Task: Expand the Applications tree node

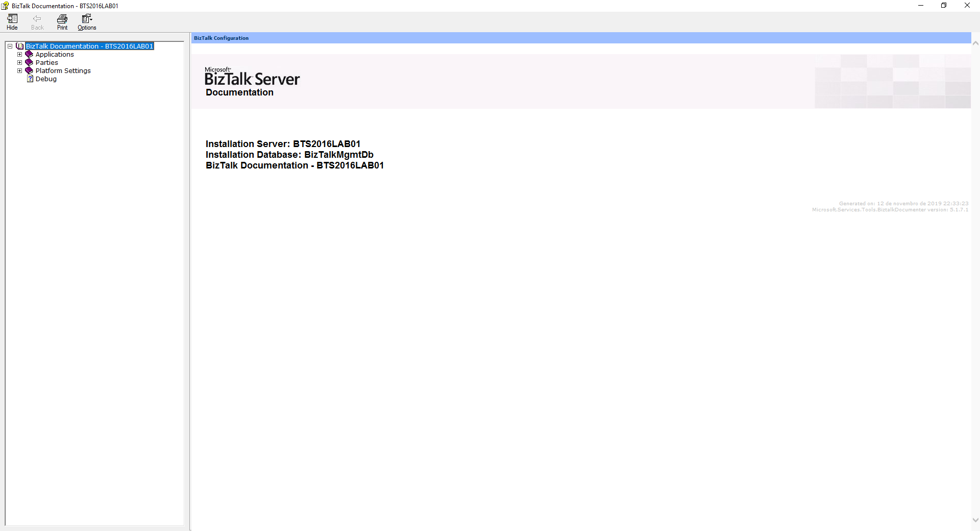Action: point(20,55)
